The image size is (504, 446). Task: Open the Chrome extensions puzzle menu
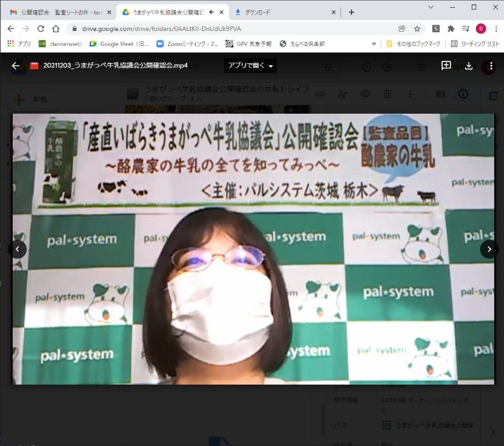click(x=451, y=28)
